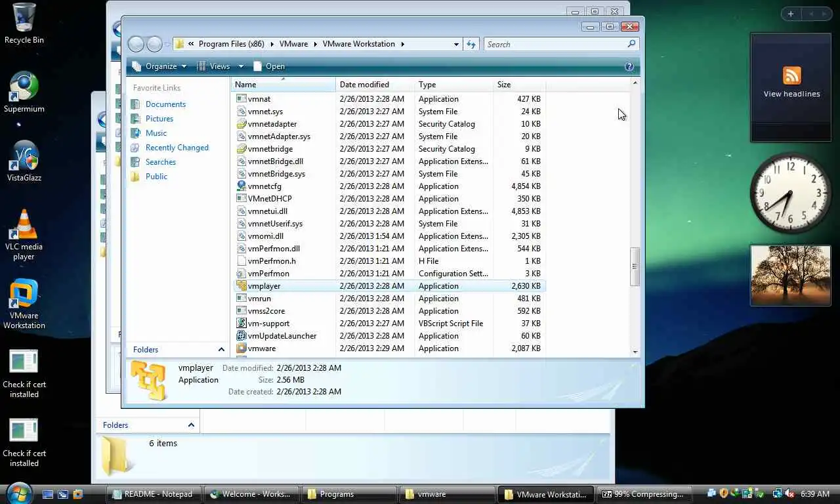The height and width of the screenshot is (504, 840).
Task: Select the vmss2core file row
Action: (x=389, y=311)
